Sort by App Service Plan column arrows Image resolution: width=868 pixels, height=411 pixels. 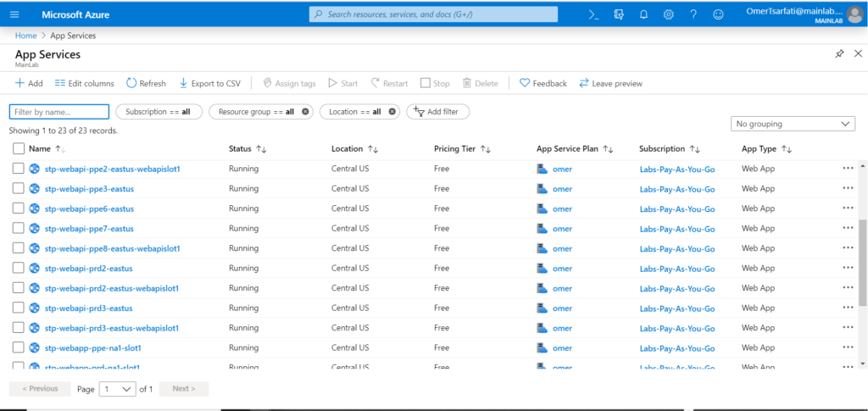[x=608, y=149]
